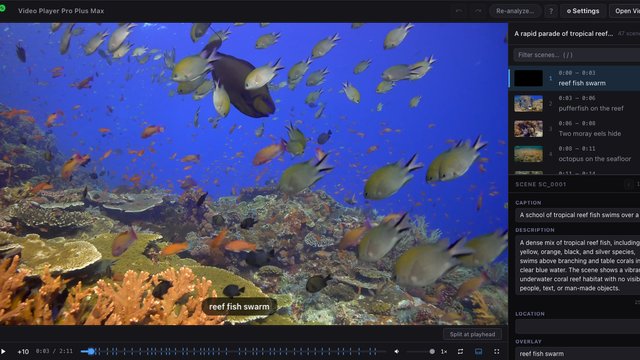Toggle loop playback icon
This screenshot has height=360, width=640.
pyautogui.click(x=460, y=351)
